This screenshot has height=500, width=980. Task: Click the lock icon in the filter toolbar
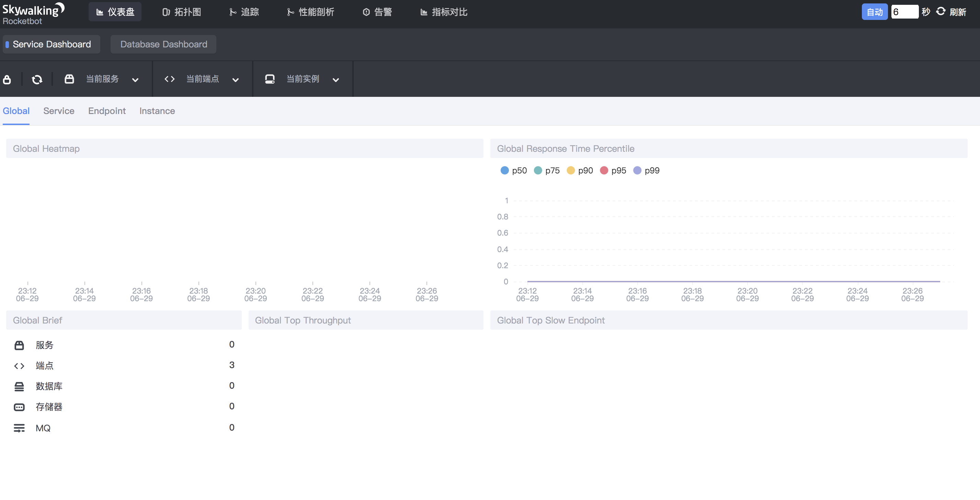coord(7,79)
